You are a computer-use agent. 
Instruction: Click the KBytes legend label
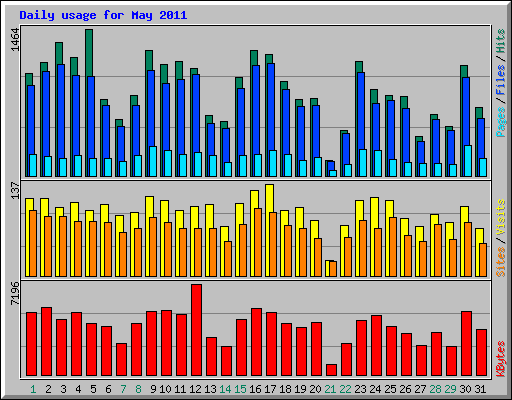click(x=501, y=359)
